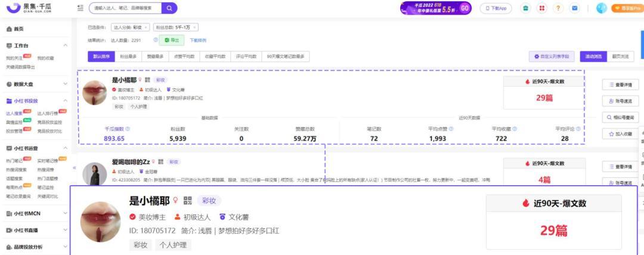Open the red apps grid icon
644x255 pixels.
tap(541, 8)
